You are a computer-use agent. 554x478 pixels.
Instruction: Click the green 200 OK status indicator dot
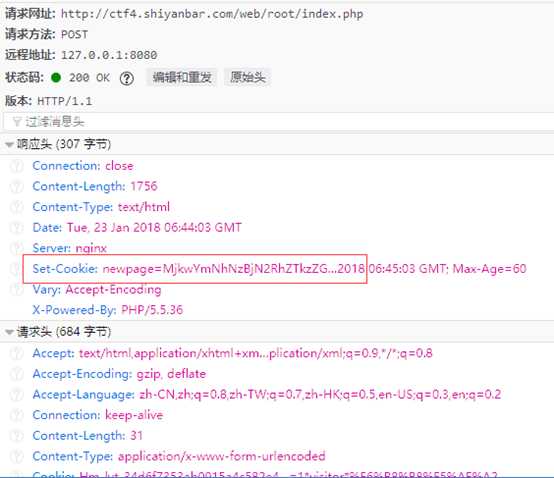56,77
